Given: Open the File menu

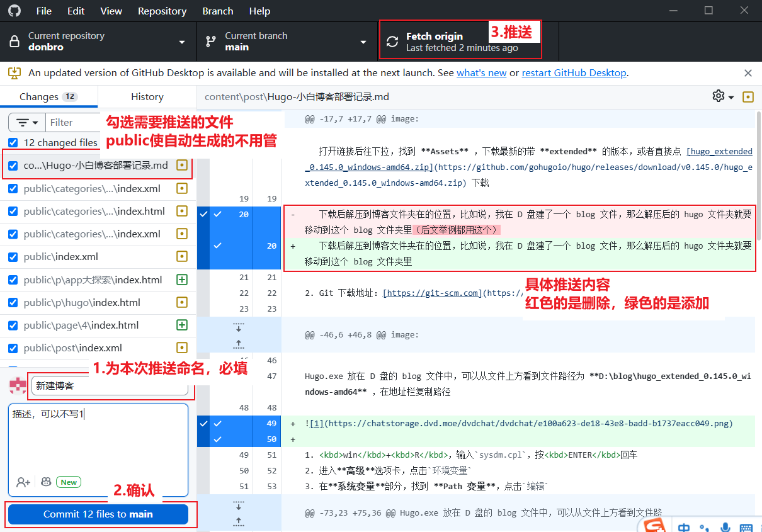Looking at the screenshot, I should point(44,11).
